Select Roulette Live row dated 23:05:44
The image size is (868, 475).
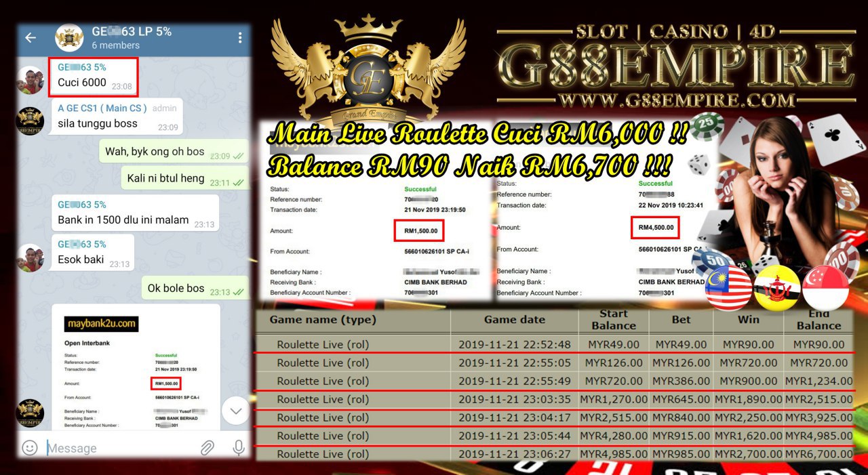[555, 436]
